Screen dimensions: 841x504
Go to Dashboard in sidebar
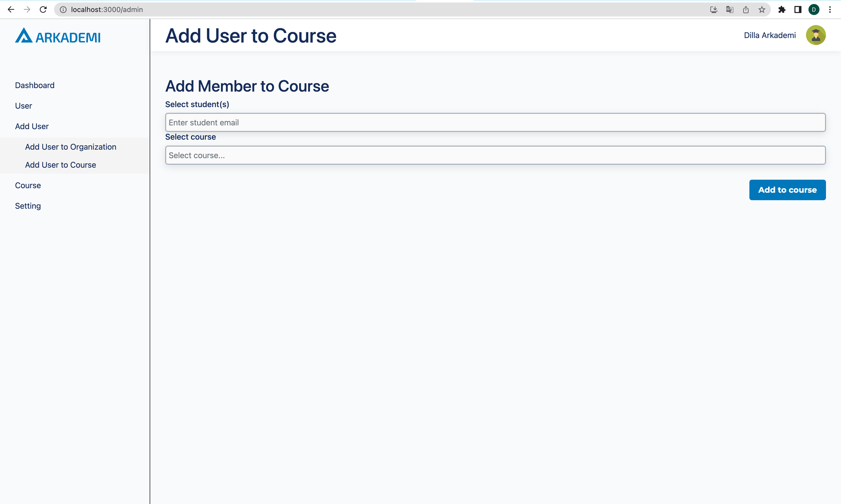point(35,85)
